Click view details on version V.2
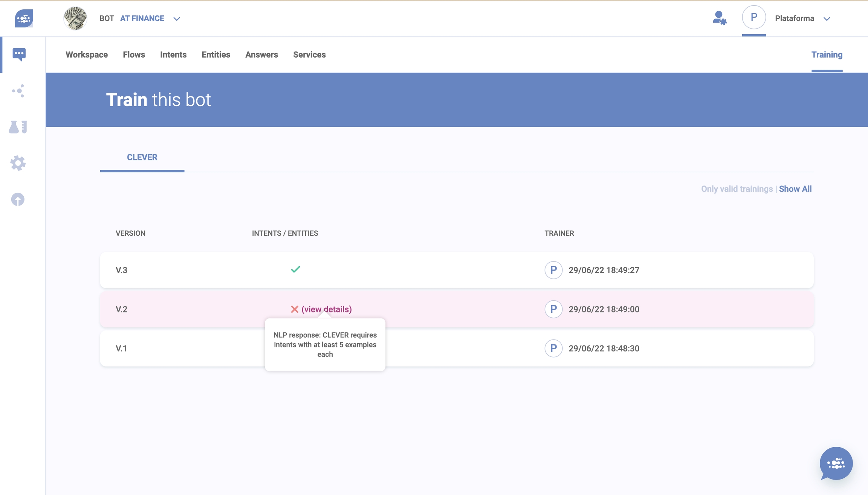Image resolution: width=868 pixels, height=495 pixels. tap(326, 309)
